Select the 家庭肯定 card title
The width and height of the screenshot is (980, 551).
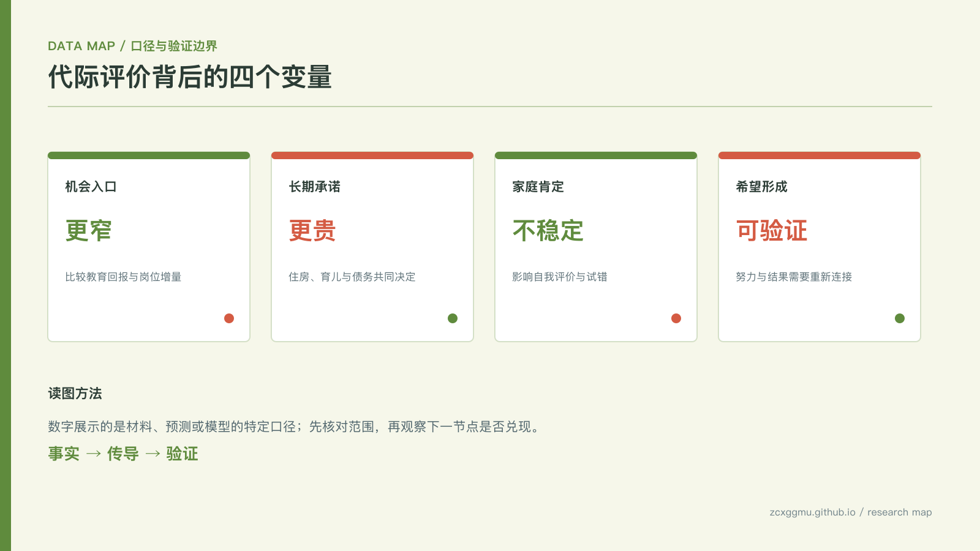[x=538, y=187]
